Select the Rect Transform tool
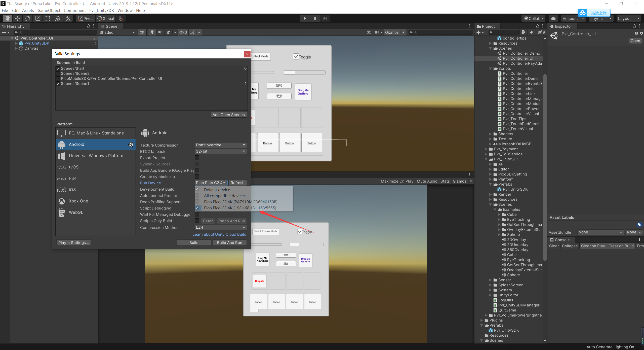The width and height of the screenshot is (644, 350). click(x=48, y=18)
